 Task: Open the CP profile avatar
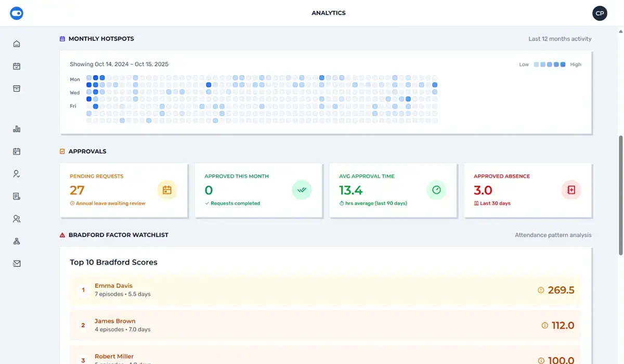coord(600,13)
